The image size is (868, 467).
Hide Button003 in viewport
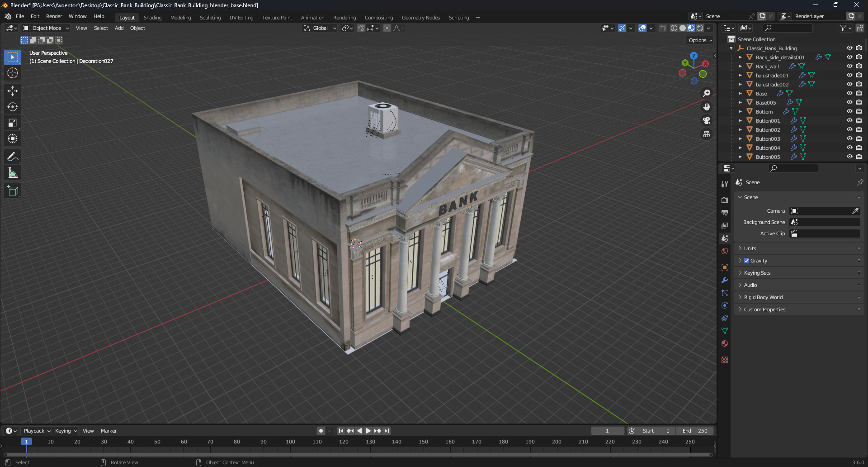coord(849,138)
